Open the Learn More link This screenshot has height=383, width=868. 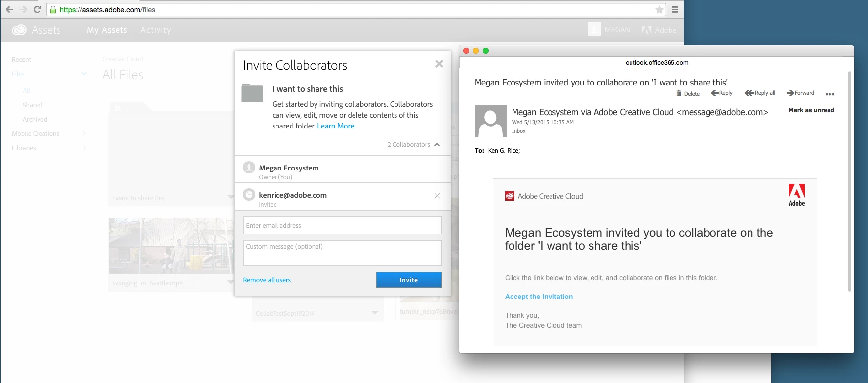point(336,126)
